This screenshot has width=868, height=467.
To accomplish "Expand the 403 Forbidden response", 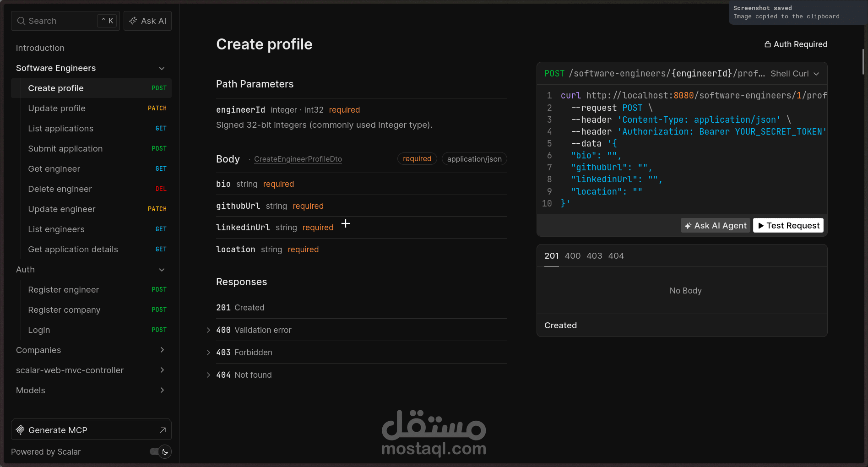I will click(208, 353).
